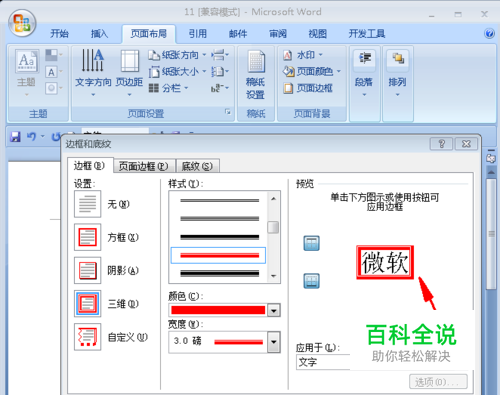The image size is (500, 395).
Task: Click Manuscript Paper Settings (稿纸设置)
Action: tap(256, 74)
